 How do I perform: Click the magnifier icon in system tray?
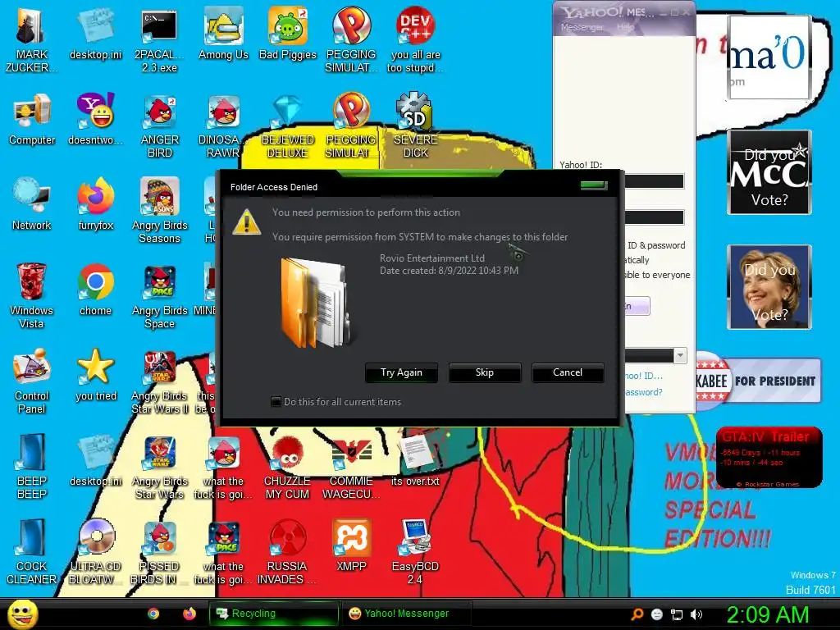[x=637, y=614]
